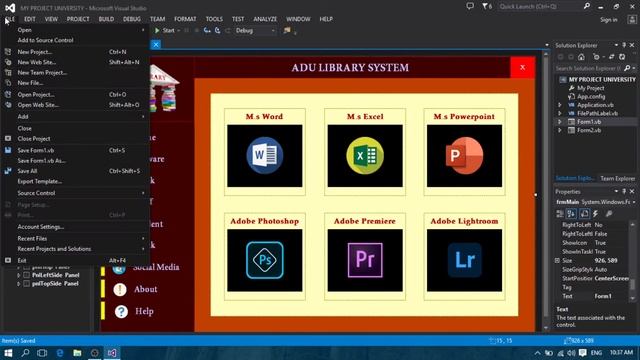The width and height of the screenshot is (640, 360).
Task: Expand the Form1.vb node in Solution Explorer
Action: point(560,122)
